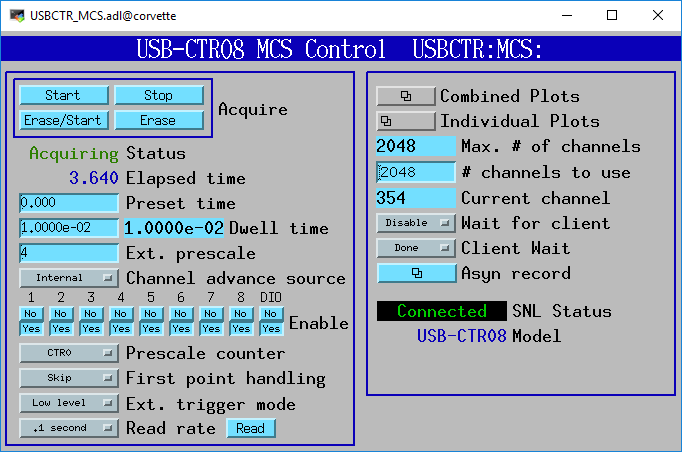Click the USB-CTR08 MCS Control title banner
This screenshot has width=682, height=452.
(x=341, y=48)
